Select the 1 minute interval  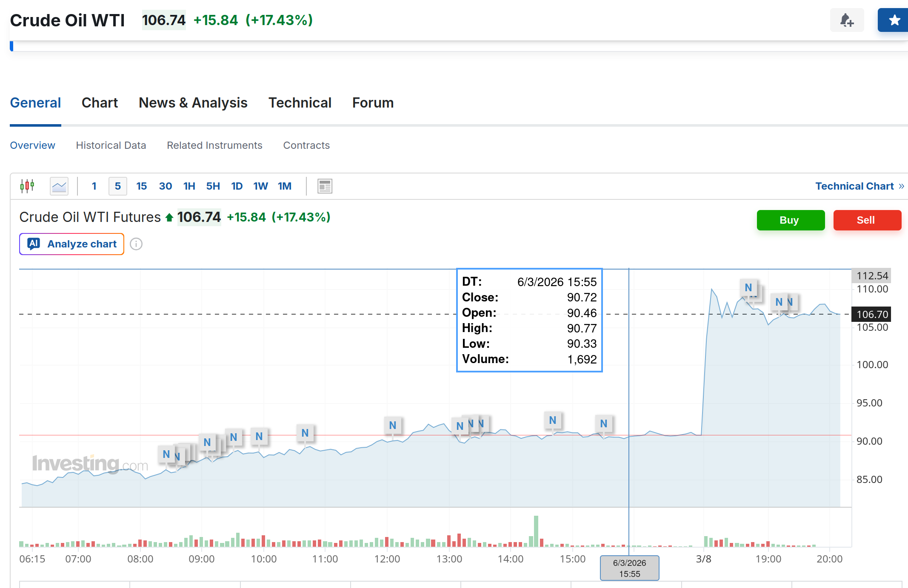[94, 186]
